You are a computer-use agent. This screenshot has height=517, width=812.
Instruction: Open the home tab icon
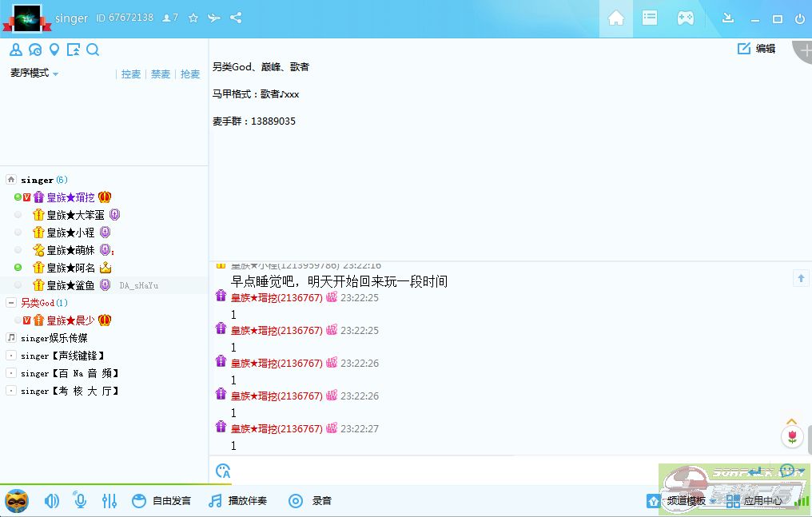(x=615, y=18)
